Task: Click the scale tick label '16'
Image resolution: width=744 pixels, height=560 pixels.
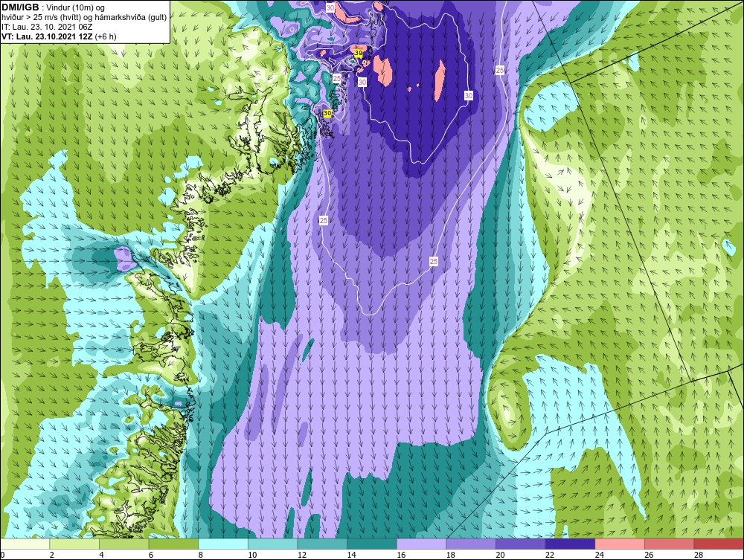Action: (401, 555)
